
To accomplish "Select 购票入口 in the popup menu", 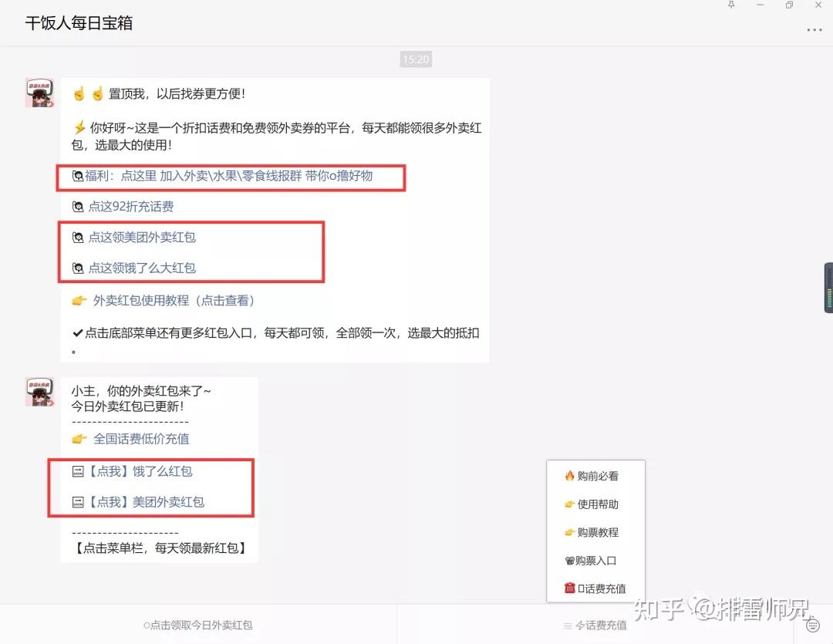I will 595,561.
